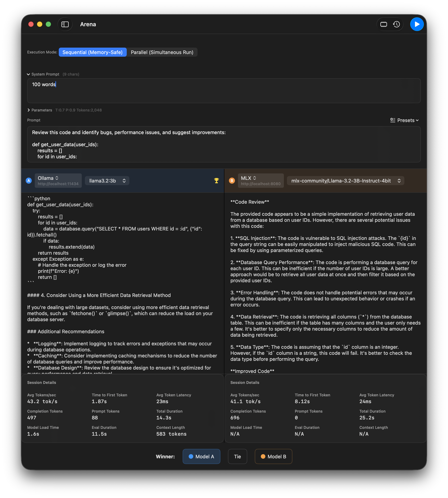Select the orange B model badge
This screenshot has width=448, height=498.
pyautogui.click(x=232, y=180)
